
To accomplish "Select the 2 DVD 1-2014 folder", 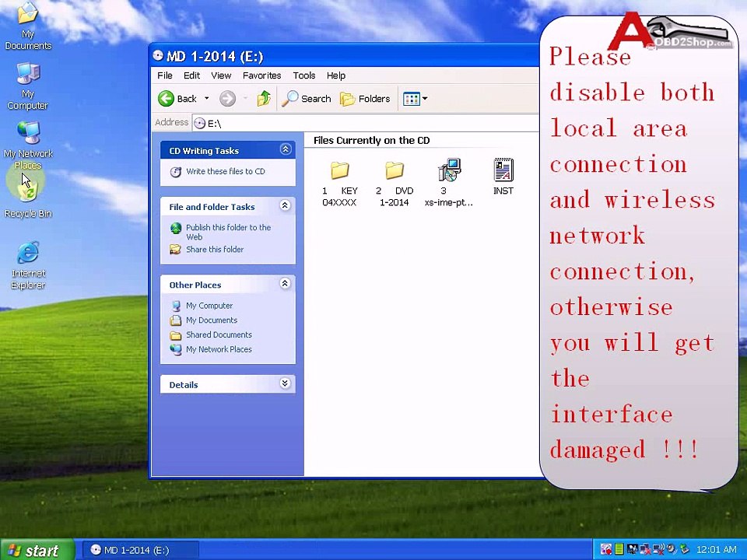I will click(395, 184).
